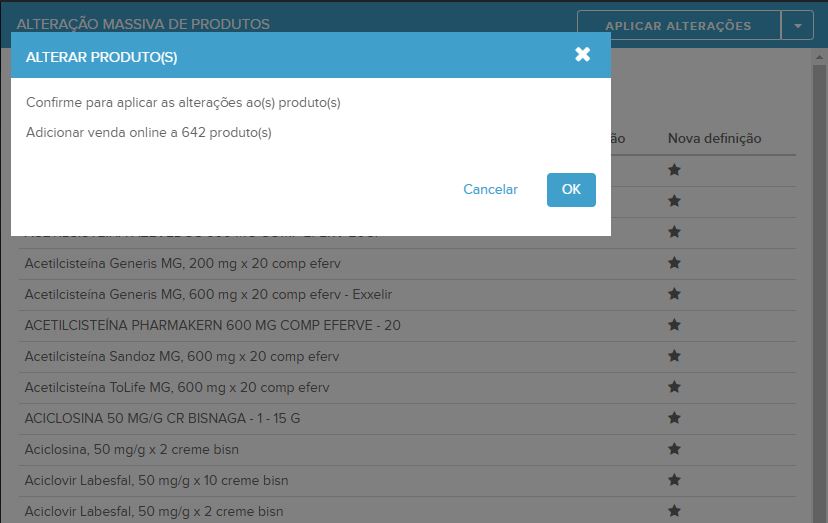Click star for Aciclosina 50 mg/g x 2 creme
This screenshot has height=523, width=828.
[674, 449]
